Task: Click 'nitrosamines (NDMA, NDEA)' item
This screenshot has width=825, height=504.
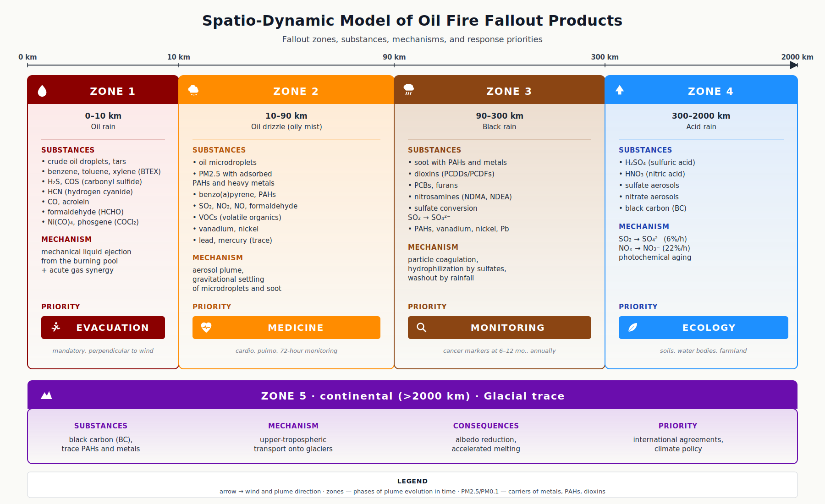Action: pyautogui.click(x=463, y=197)
